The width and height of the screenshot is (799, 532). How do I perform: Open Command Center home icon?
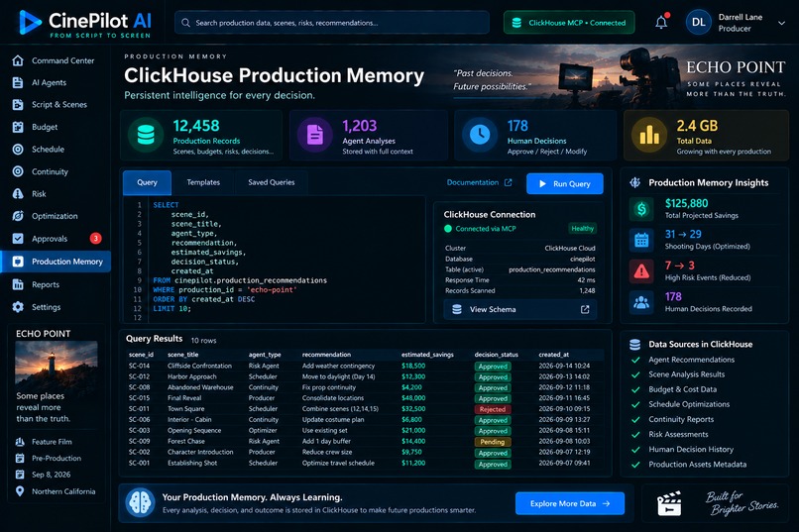pos(18,60)
